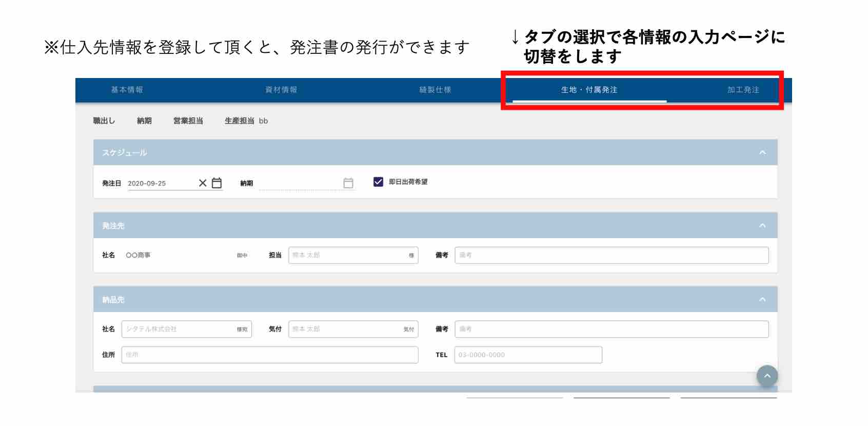
Task: Click the 職出し label
Action: pyautogui.click(x=104, y=121)
